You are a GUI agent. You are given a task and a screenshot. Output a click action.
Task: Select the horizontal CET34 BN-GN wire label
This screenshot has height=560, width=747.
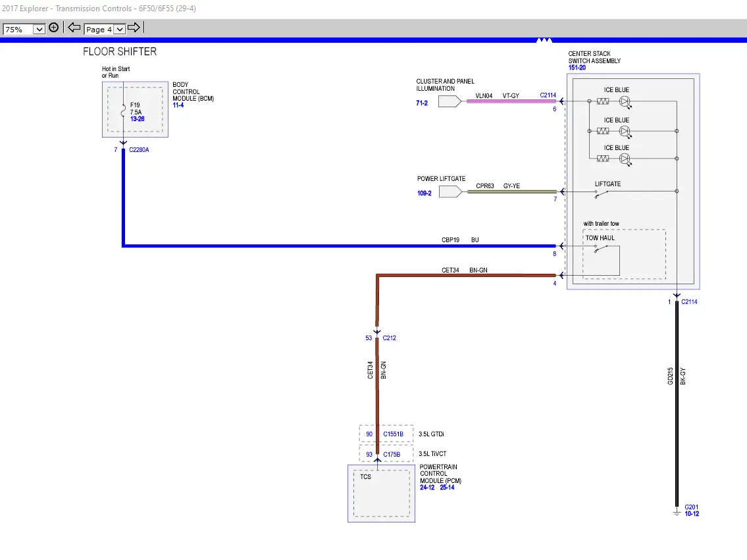click(x=465, y=270)
